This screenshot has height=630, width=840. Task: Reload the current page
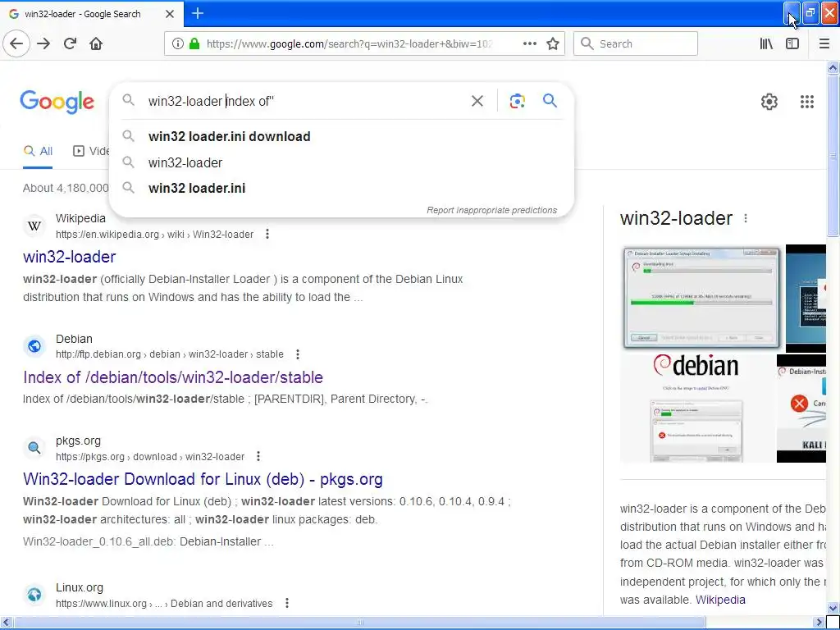coord(70,44)
